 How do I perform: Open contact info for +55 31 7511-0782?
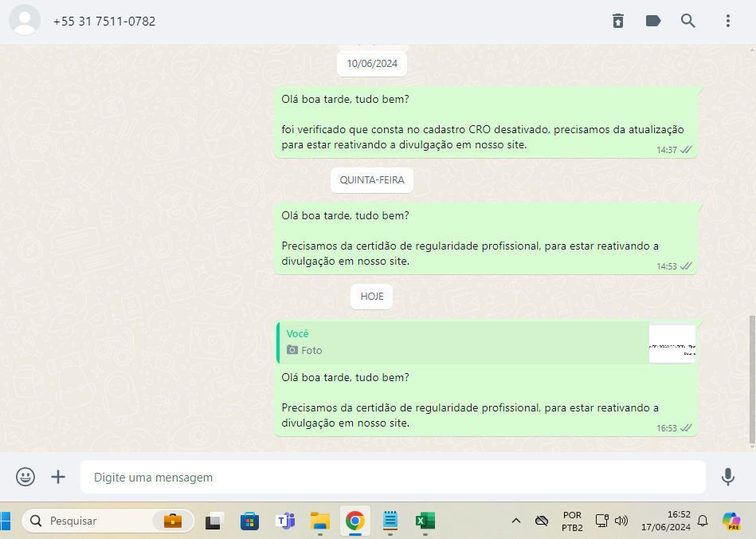coord(104,22)
